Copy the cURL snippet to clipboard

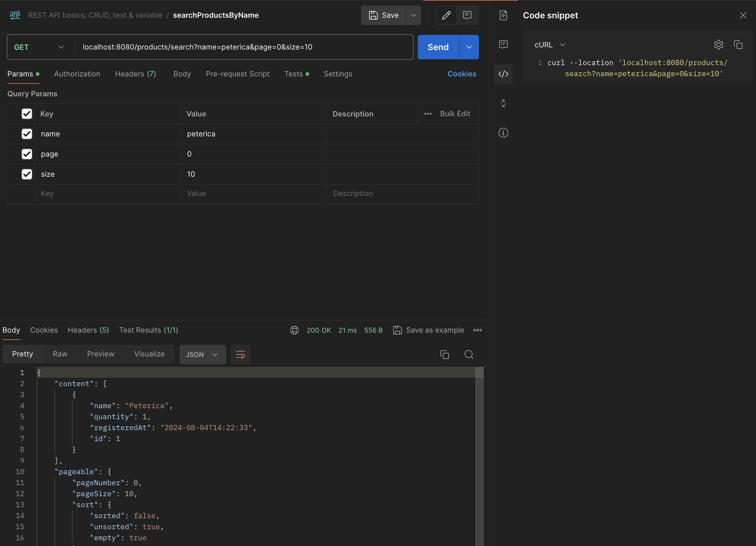click(738, 45)
